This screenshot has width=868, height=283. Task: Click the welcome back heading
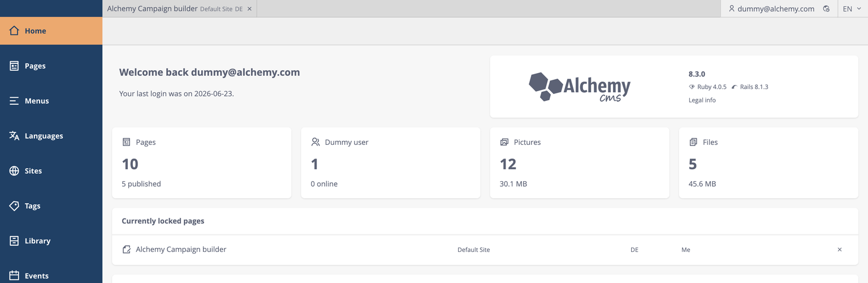tap(209, 72)
